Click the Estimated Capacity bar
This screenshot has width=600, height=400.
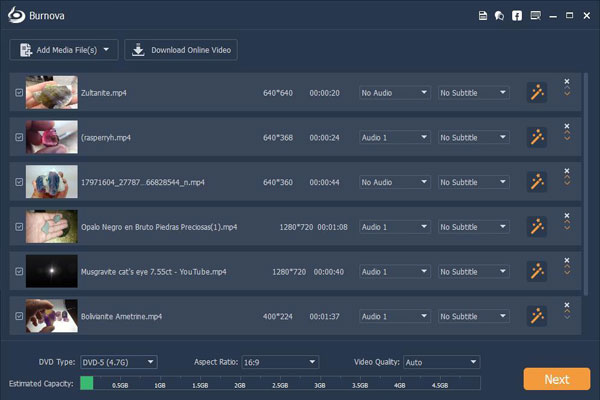pyautogui.click(x=280, y=382)
